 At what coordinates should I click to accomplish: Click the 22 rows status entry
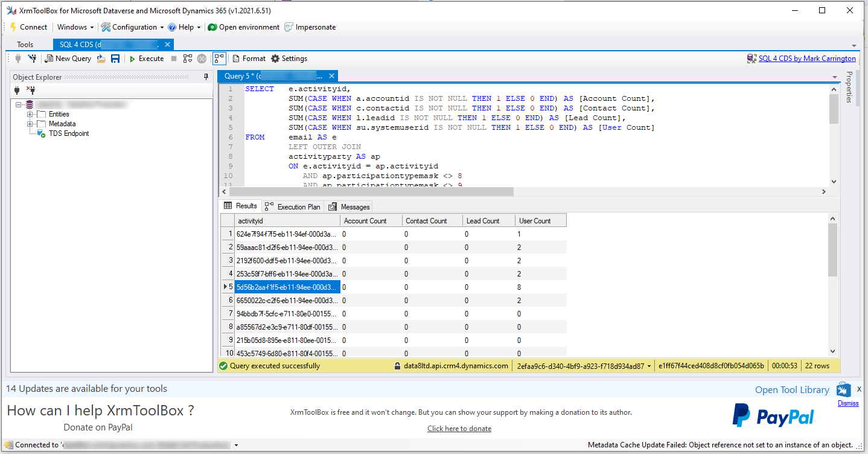coord(817,366)
